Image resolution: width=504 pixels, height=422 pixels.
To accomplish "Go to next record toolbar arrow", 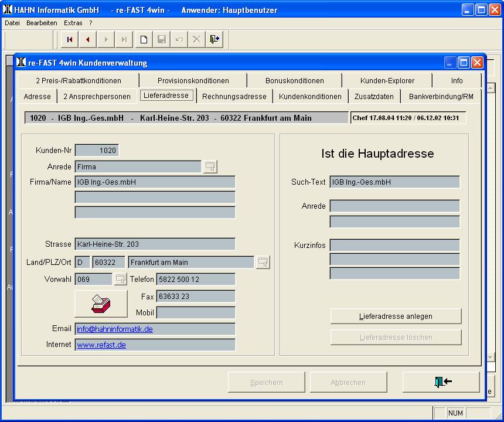I will click(x=105, y=39).
